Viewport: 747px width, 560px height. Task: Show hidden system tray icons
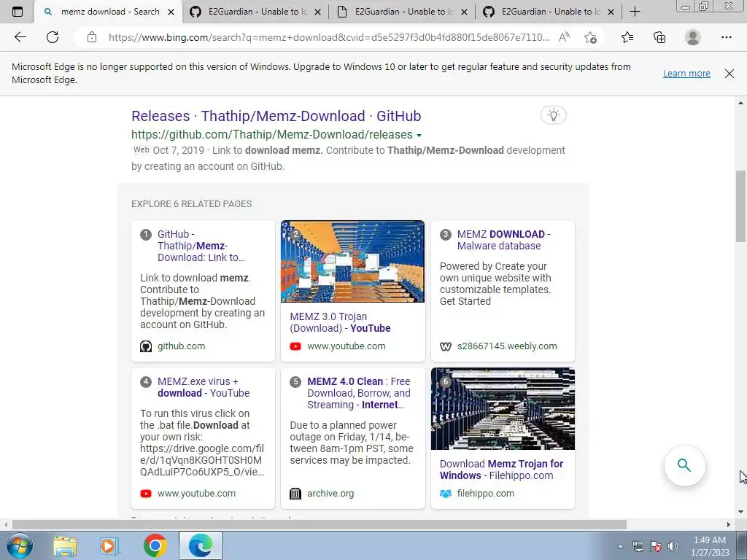pos(620,546)
